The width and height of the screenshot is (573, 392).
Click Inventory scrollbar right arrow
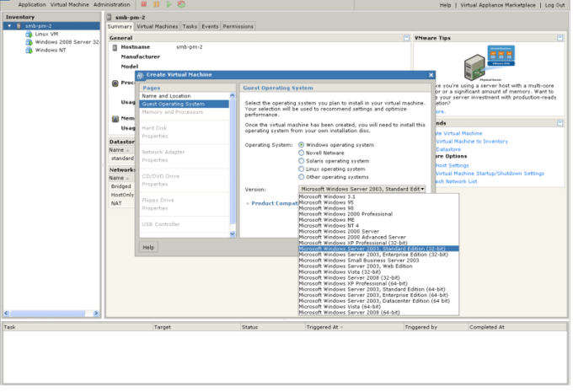click(96, 314)
